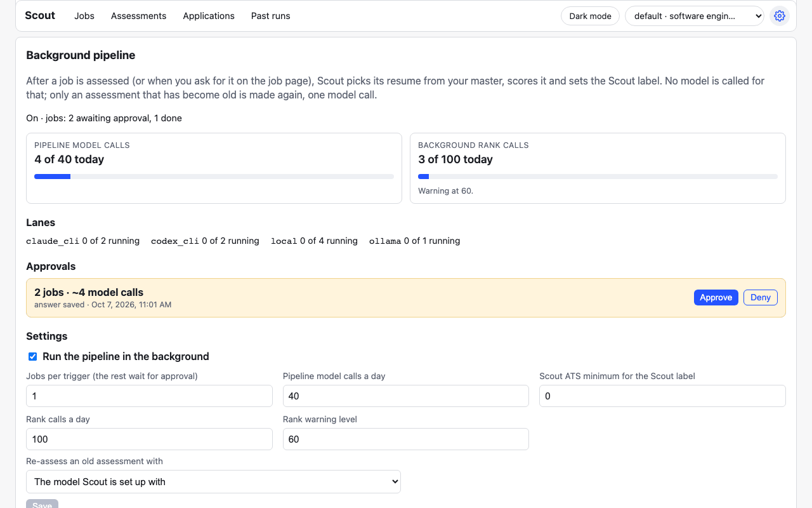This screenshot has height=508, width=812.
Task: Click the local lane status
Action: click(x=314, y=241)
